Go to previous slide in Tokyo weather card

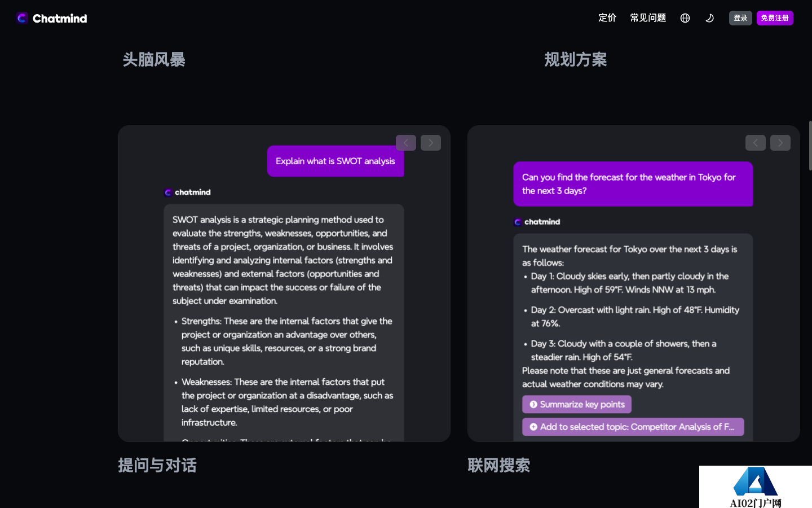pyautogui.click(x=756, y=143)
